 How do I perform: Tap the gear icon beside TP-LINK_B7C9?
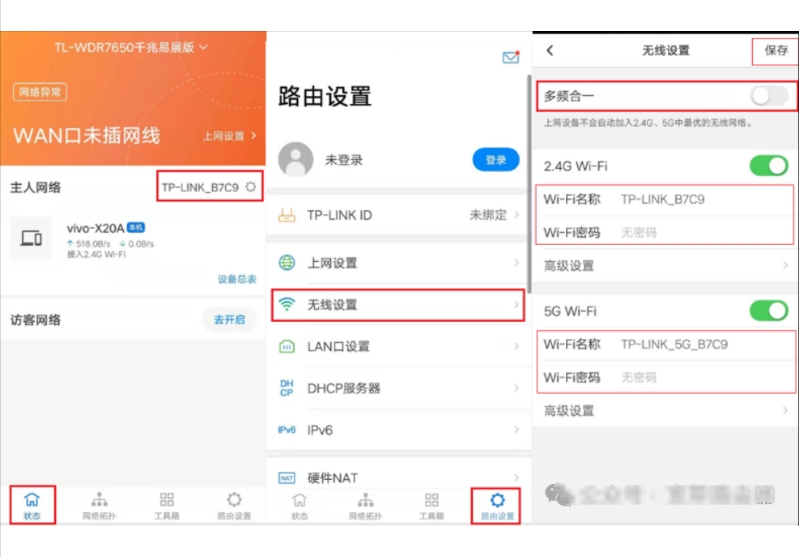coord(250,187)
